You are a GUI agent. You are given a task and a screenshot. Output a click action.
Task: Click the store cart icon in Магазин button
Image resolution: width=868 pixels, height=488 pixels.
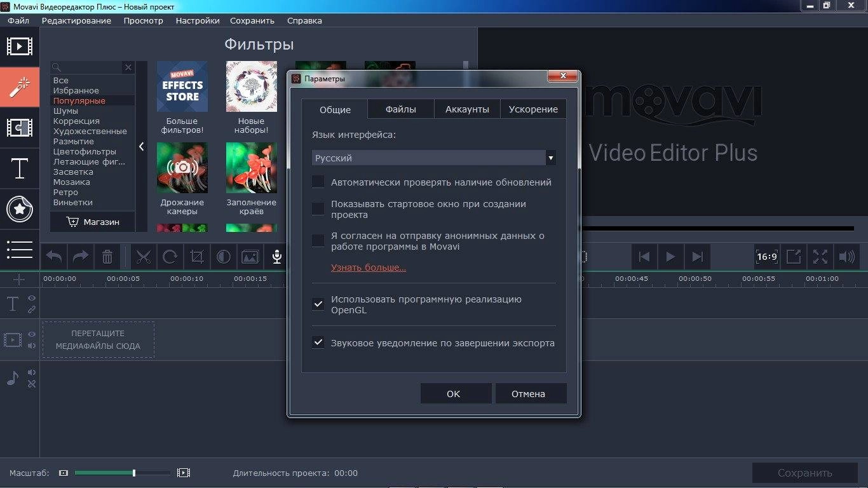click(72, 222)
